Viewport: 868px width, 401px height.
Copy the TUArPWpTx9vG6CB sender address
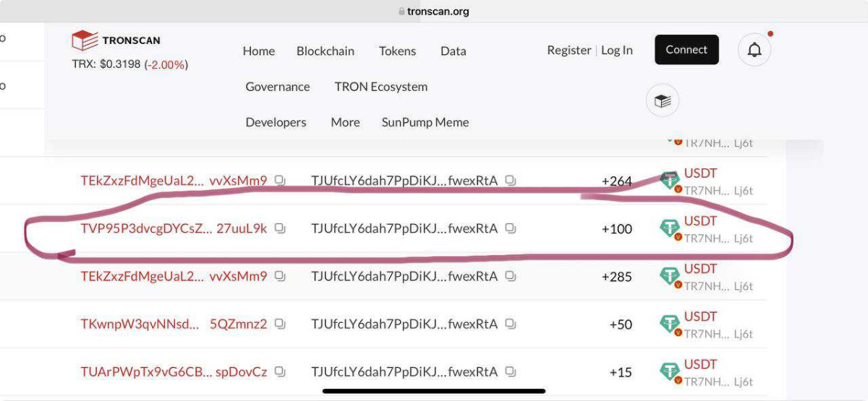[280, 371]
